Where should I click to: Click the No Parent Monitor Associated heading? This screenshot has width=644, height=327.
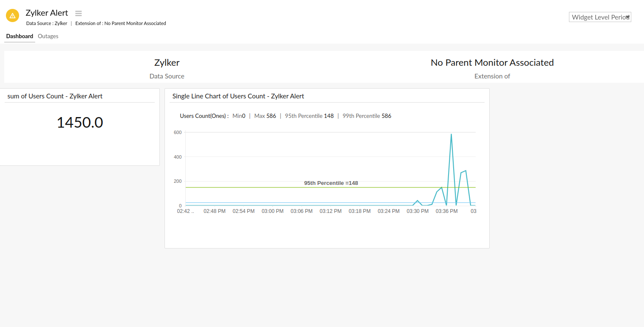pos(492,62)
